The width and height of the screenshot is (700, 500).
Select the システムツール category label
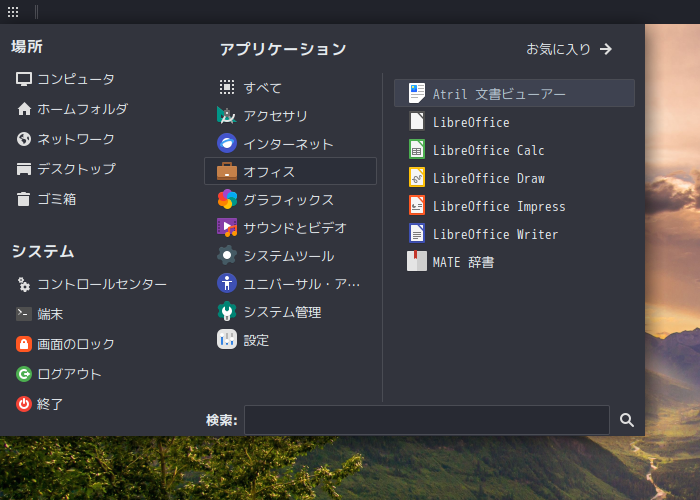pos(288,256)
